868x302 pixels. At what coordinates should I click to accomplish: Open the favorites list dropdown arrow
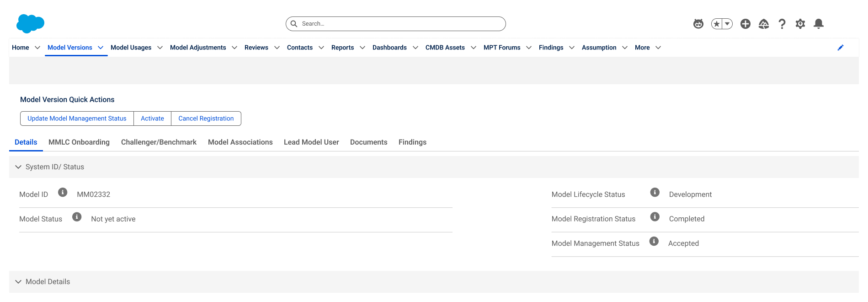click(727, 24)
